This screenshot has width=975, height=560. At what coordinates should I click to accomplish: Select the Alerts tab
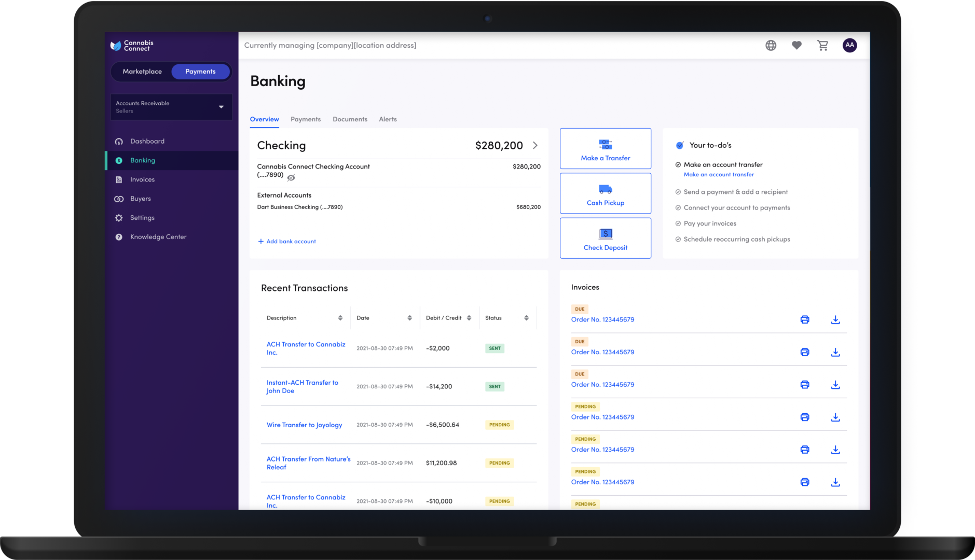tap(388, 119)
